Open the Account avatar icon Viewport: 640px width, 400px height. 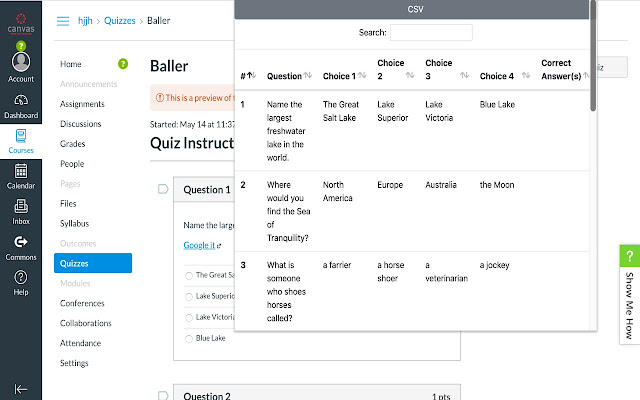(x=21, y=62)
